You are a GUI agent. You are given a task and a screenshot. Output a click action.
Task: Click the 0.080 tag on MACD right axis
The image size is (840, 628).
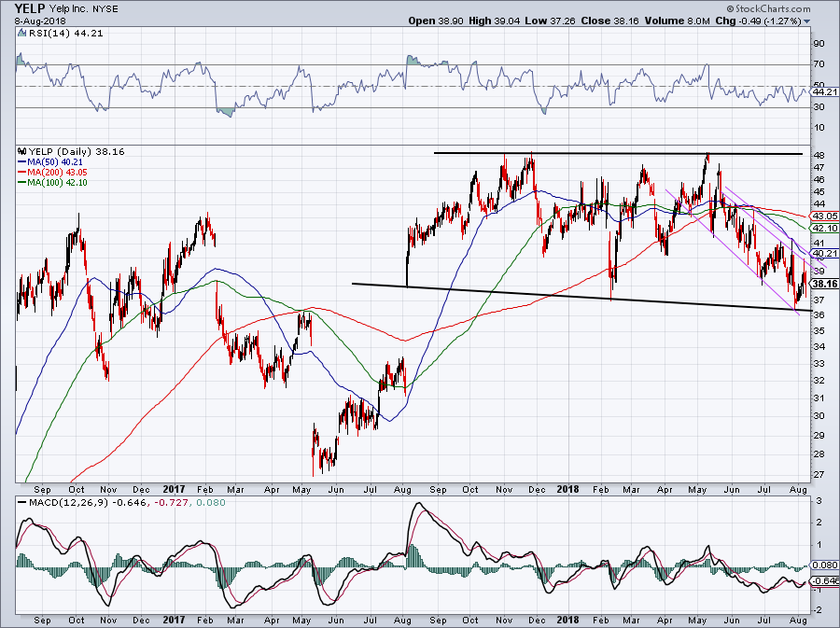[x=825, y=565]
